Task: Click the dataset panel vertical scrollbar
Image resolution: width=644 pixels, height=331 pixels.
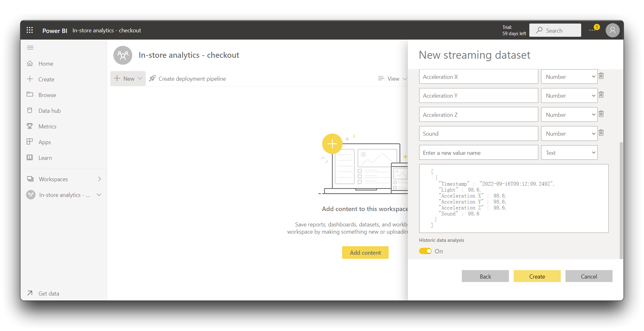Action: tap(621, 200)
